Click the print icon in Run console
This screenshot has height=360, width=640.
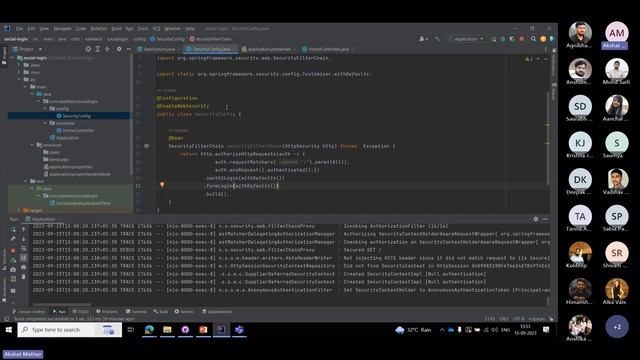coord(24,267)
